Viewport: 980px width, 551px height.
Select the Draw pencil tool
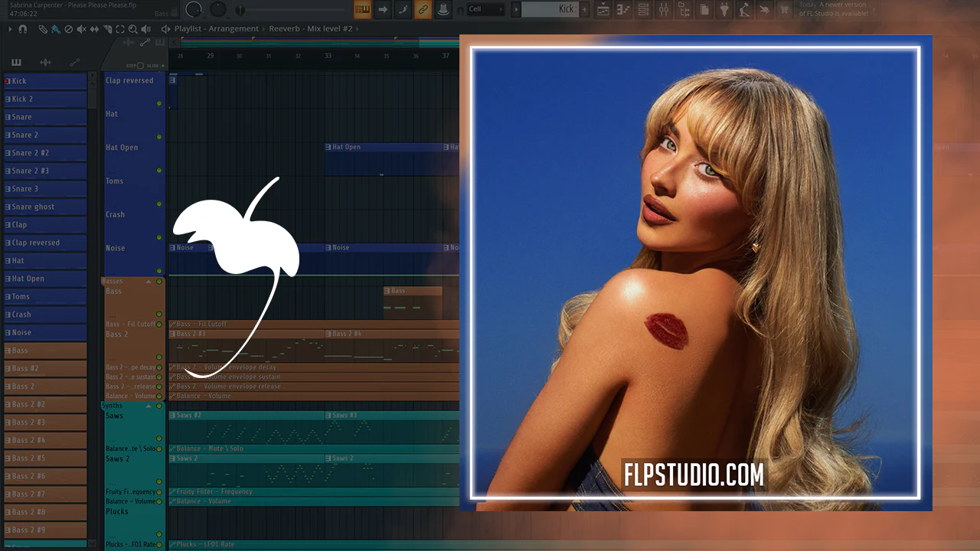[43, 29]
